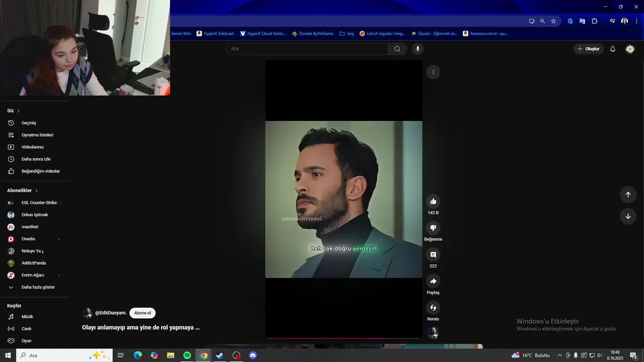Open the YouTube account daisy avatar
The width and height of the screenshot is (644, 362).
tap(630, 49)
